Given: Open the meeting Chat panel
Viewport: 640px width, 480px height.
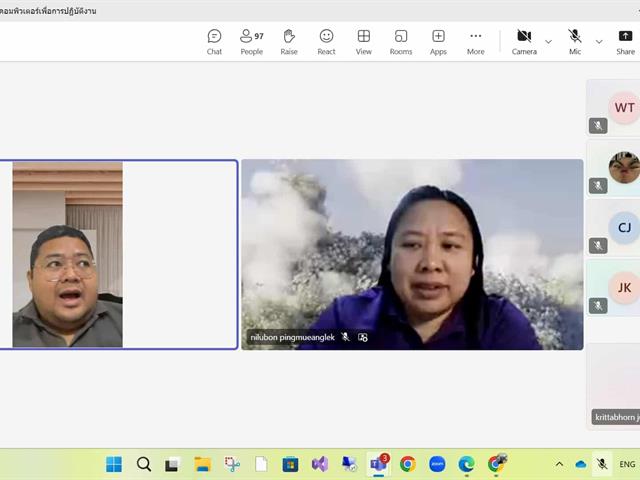Looking at the screenshot, I should (214, 41).
